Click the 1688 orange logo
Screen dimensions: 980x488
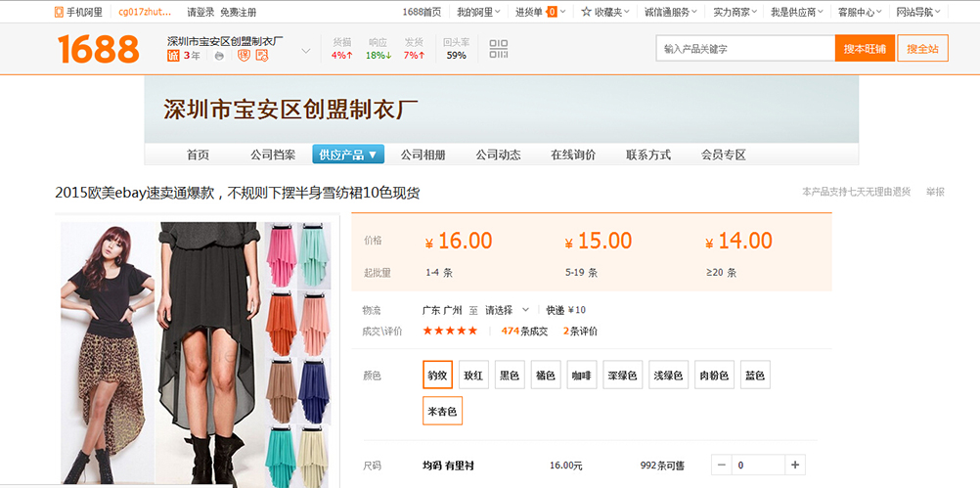(98, 49)
